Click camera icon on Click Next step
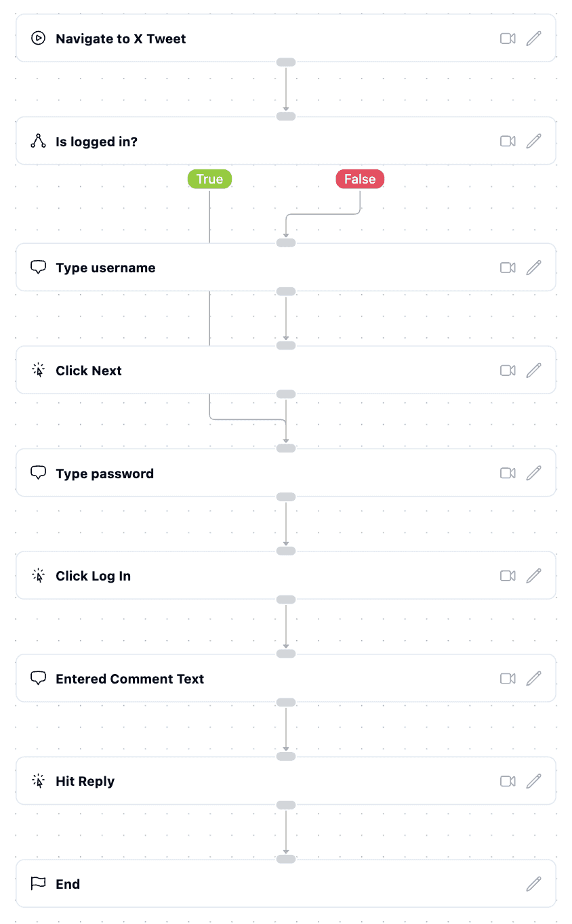This screenshot has height=924, width=572. pos(508,371)
